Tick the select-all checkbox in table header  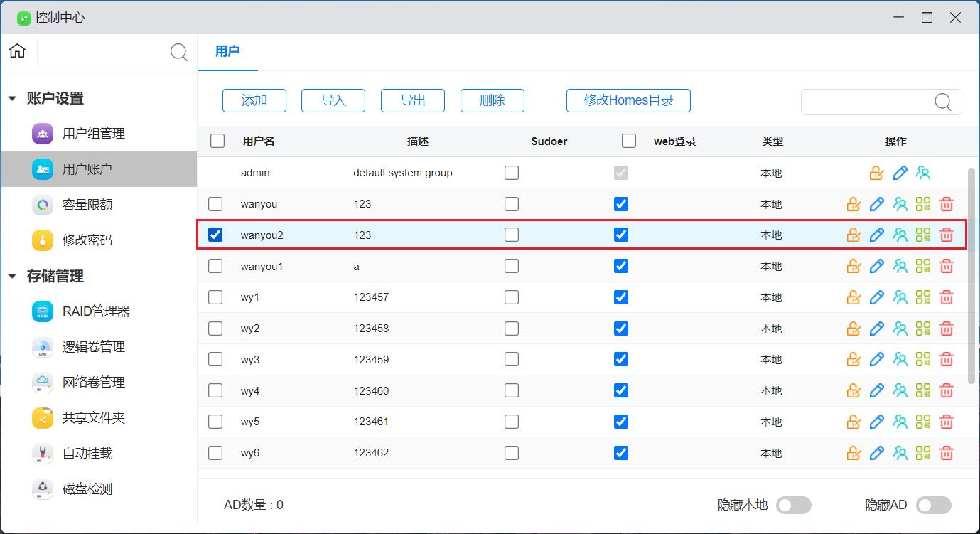217,141
